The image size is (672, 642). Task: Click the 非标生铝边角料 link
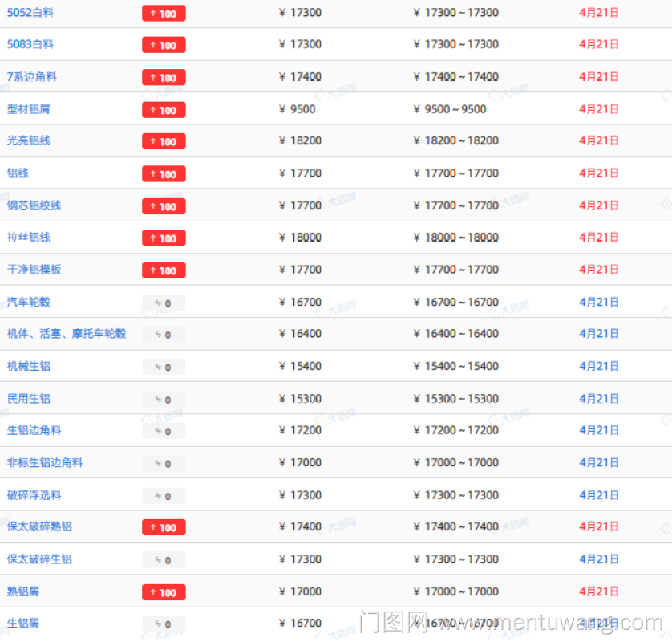click(x=45, y=463)
